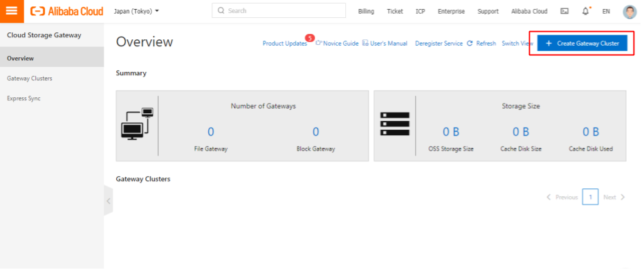Open the Billing menu
Image resolution: width=644 pixels, height=270 pixels.
click(x=366, y=12)
